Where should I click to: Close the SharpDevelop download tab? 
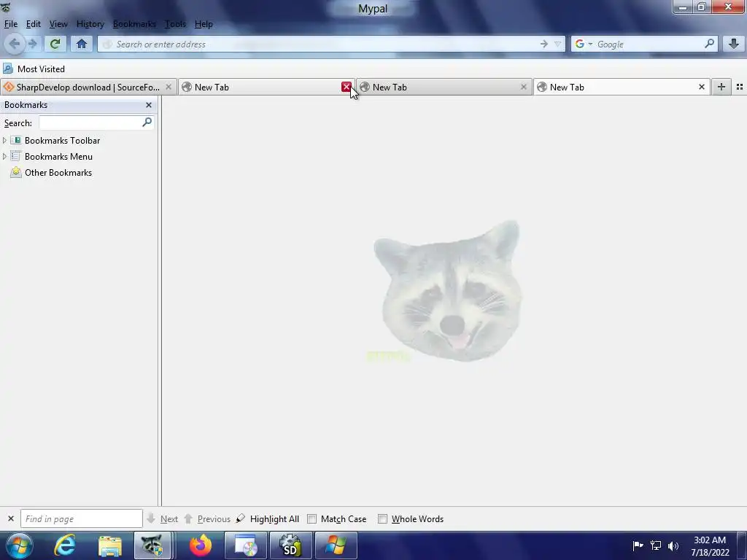pyautogui.click(x=169, y=87)
